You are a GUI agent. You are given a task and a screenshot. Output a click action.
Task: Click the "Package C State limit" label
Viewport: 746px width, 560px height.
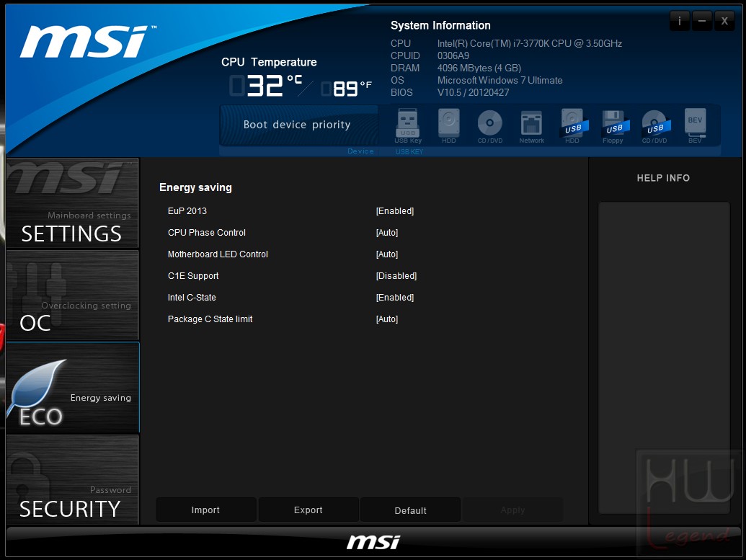click(210, 319)
